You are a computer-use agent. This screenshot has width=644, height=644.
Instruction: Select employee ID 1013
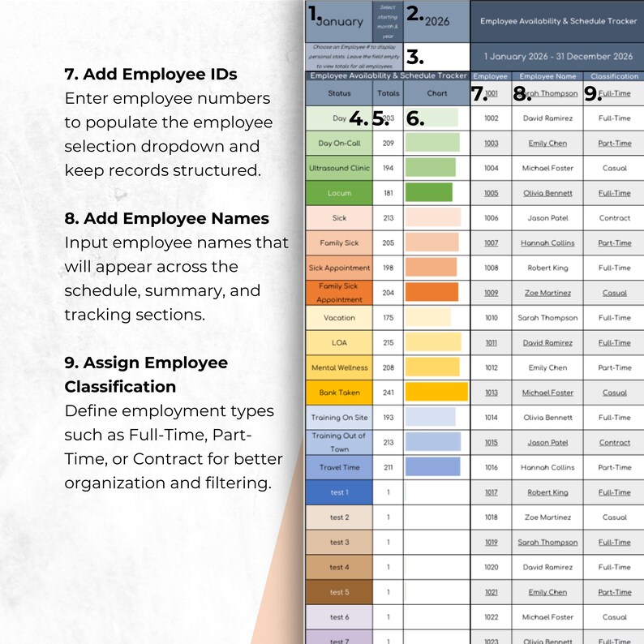click(x=491, y=393)
